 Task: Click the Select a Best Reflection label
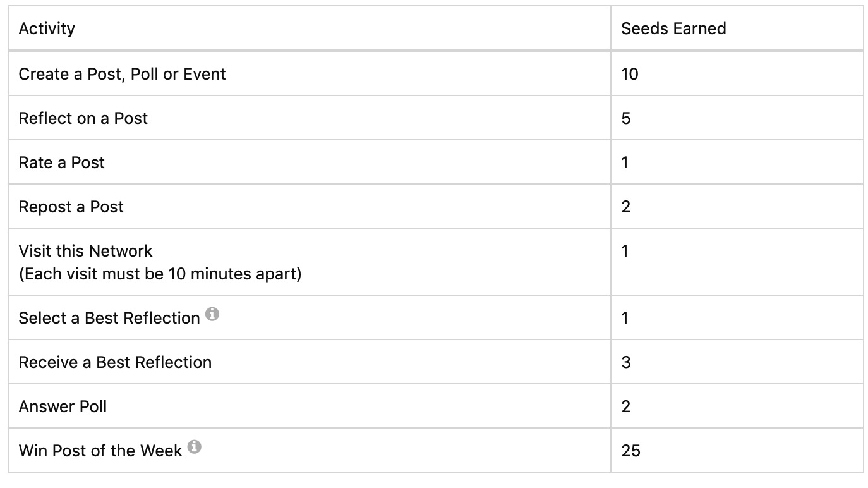tap(109, 317)
